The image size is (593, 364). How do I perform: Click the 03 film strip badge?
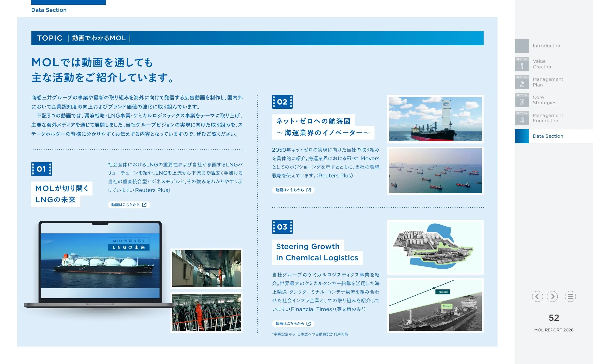pyautogui.click(x=282, y=227)
